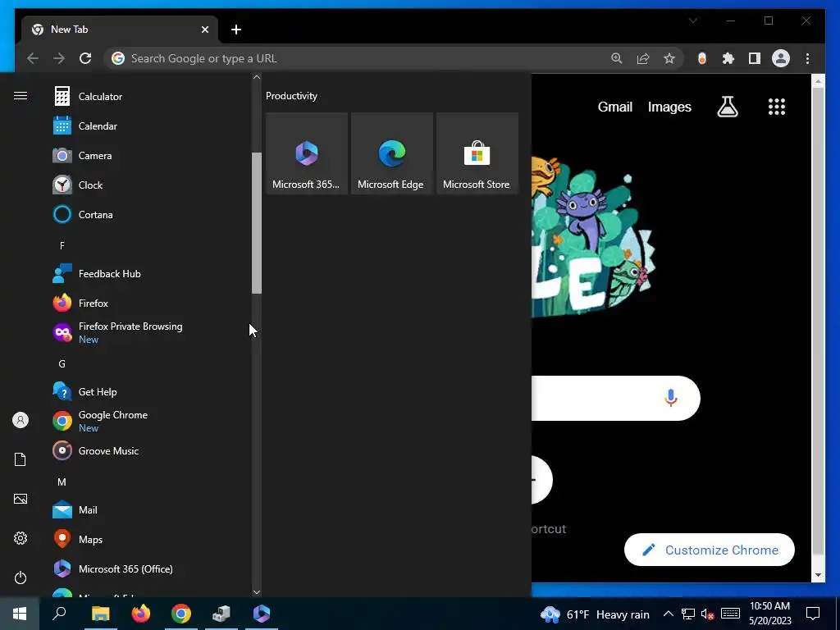The image size is (840, 630).
Task: Go forward in Chrome
Action: click(x=59, y=58)
